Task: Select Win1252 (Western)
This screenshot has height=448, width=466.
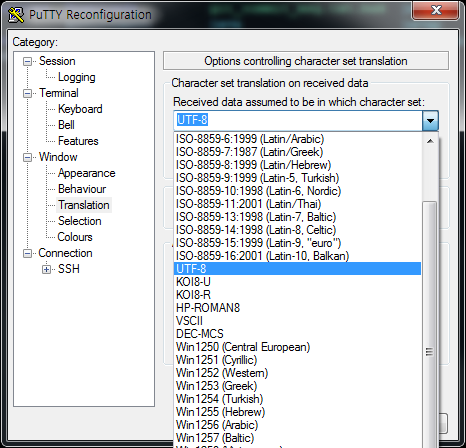Action: (x=297, y=373)
